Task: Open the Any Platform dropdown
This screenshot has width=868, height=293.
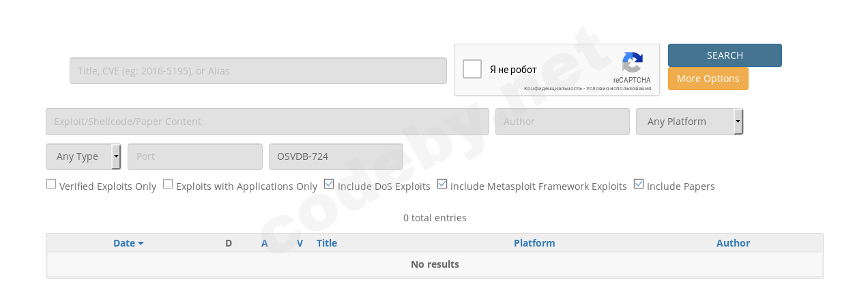Action: click(x=689, y=122)
